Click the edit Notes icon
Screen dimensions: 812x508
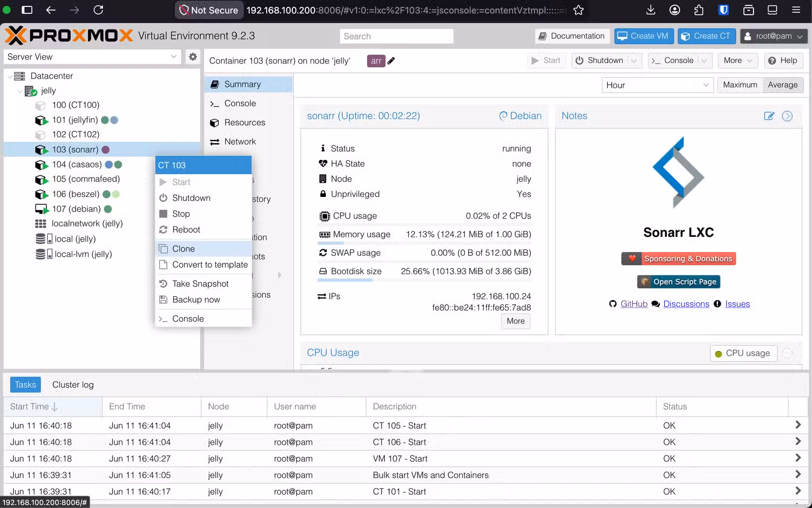click(769, 116)
